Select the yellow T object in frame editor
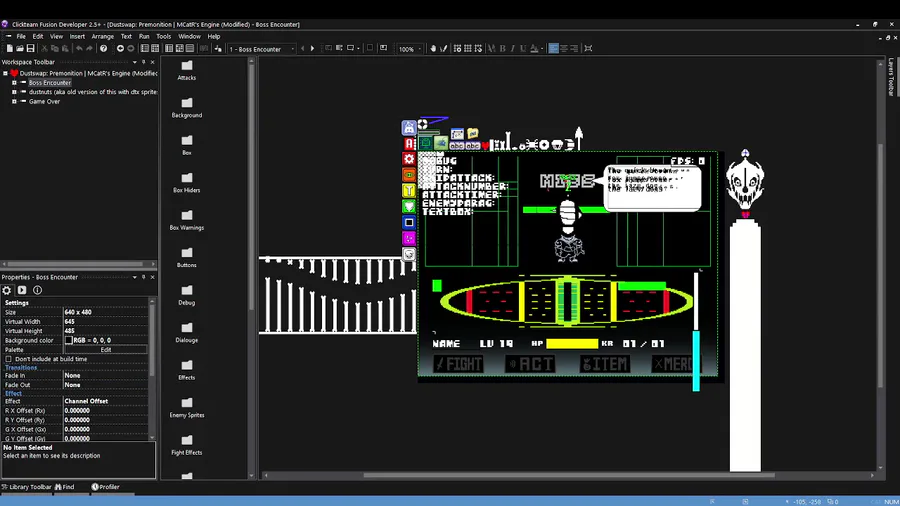Viewport: 900px width, 506px height. (409, 190)
